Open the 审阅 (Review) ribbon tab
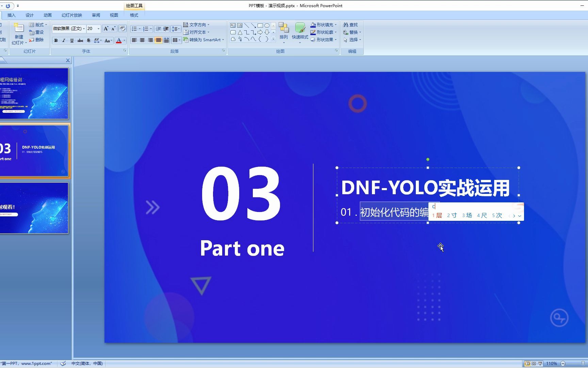 coord(96,15)
